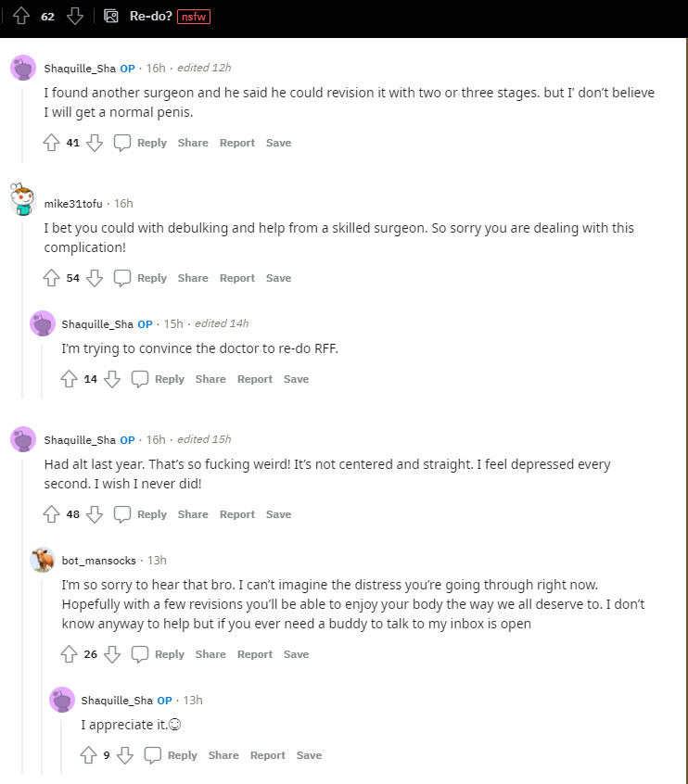Upvote mike31tofu's comment
The width and height of the screenshot is (688, 784).
pyautogui.click(x=52, y=278)
